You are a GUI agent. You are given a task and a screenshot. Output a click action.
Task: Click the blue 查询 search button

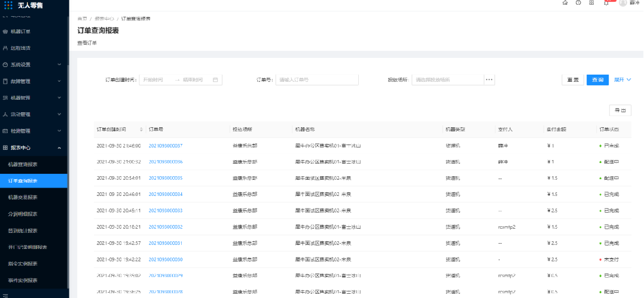tap(597, 79)
